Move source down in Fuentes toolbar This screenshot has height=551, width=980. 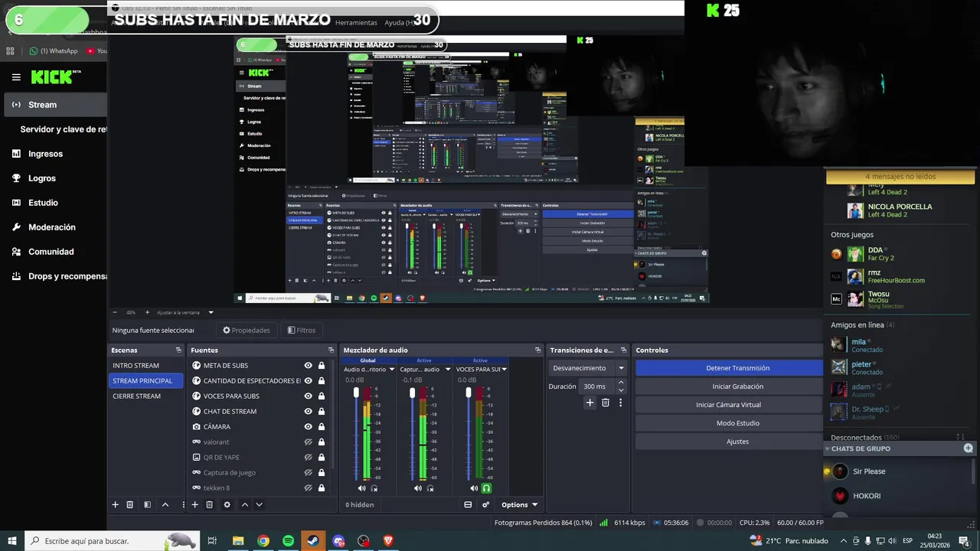[259, 504]
